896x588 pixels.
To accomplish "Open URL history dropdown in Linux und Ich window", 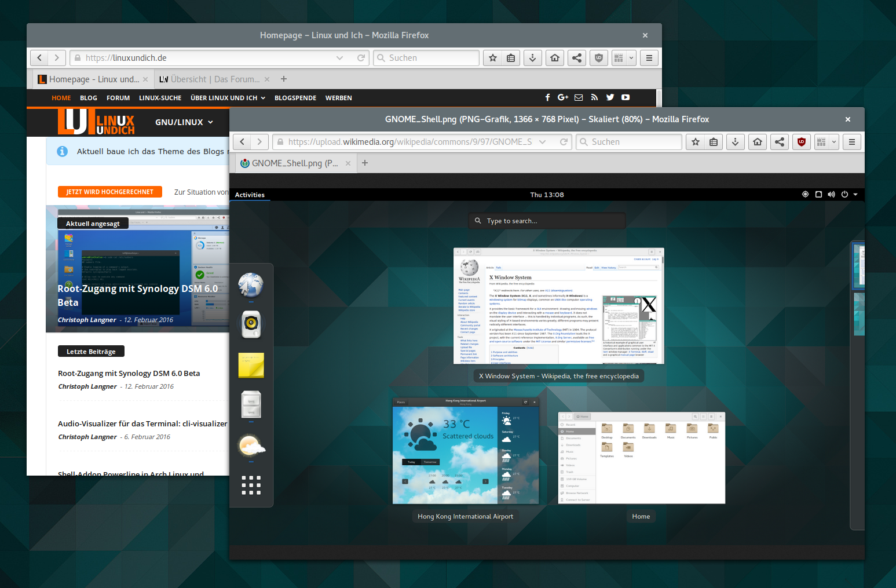I will pos(339,58).
